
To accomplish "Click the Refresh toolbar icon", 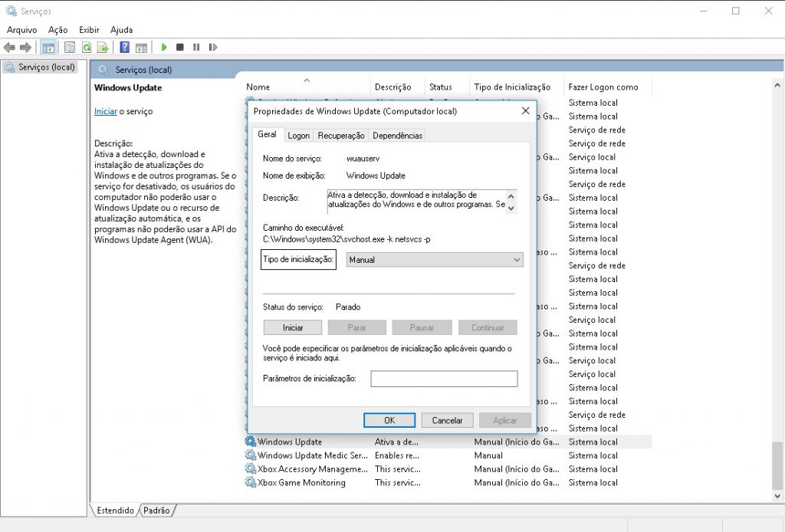I will tap(87, 48).
